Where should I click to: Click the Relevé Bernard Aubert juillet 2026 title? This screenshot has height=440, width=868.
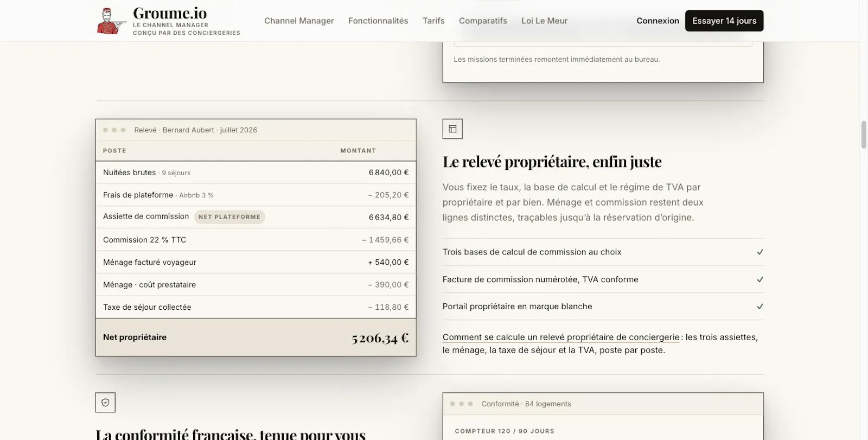click(x=196, y=130)
